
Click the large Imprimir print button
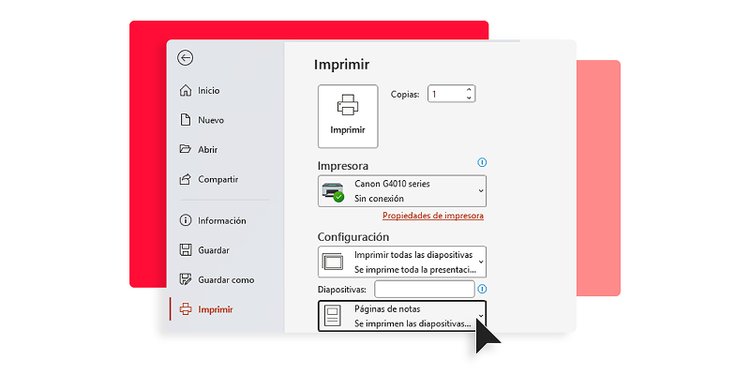click(x=348, y=116)
